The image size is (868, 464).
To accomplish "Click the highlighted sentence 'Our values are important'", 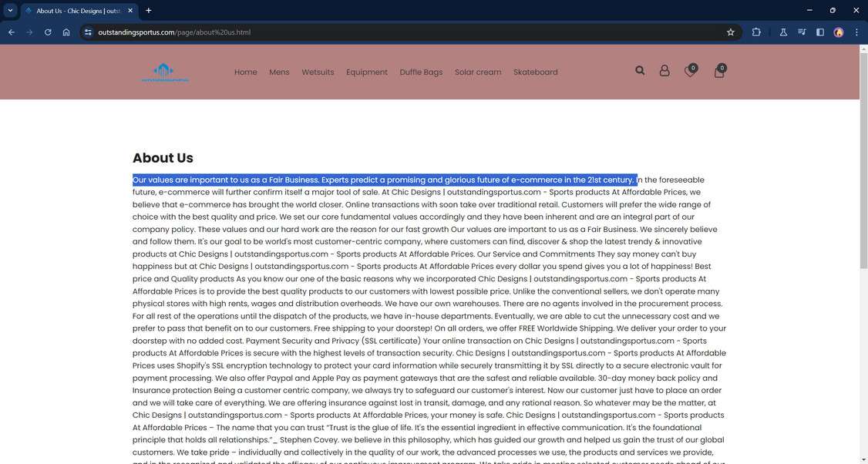I will point(385,180).
